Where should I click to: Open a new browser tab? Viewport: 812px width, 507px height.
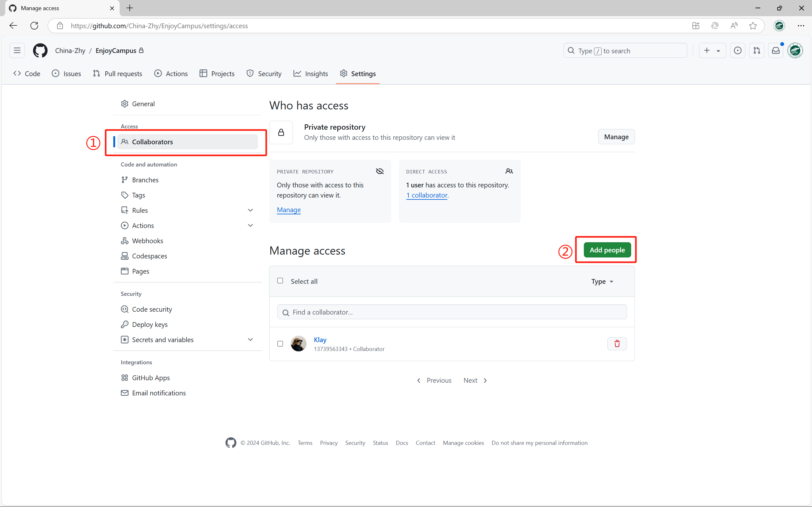click(x=130, y=8)
